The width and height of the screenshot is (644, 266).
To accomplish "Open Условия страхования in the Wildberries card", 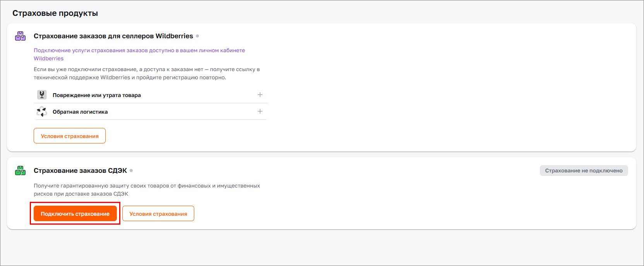I will [70, 136].
